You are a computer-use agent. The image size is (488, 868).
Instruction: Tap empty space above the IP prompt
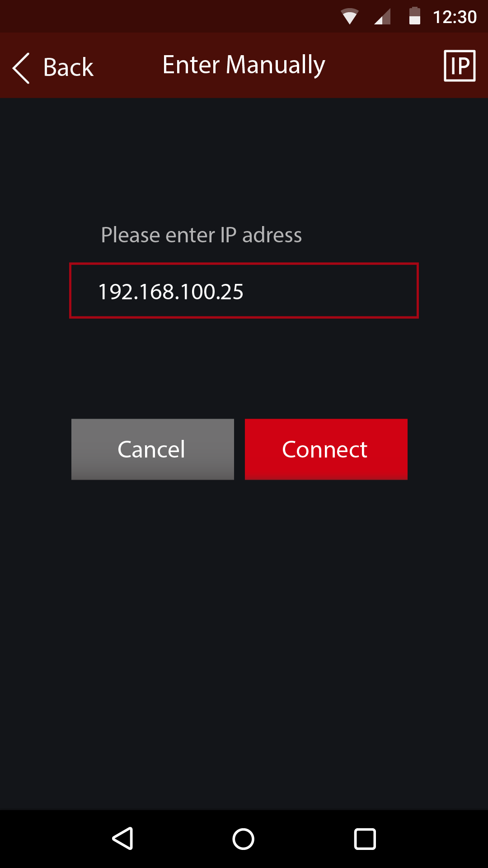pyautogui.click(x=244, y=158)
